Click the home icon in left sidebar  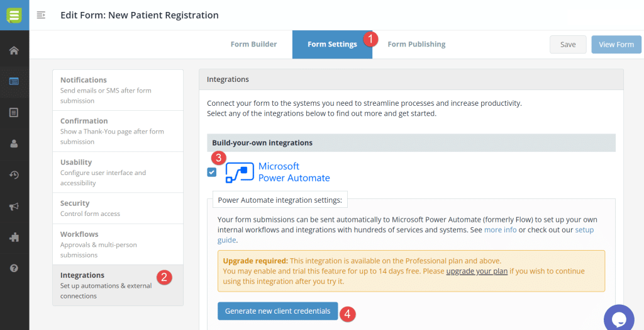(x=14, y=50)
